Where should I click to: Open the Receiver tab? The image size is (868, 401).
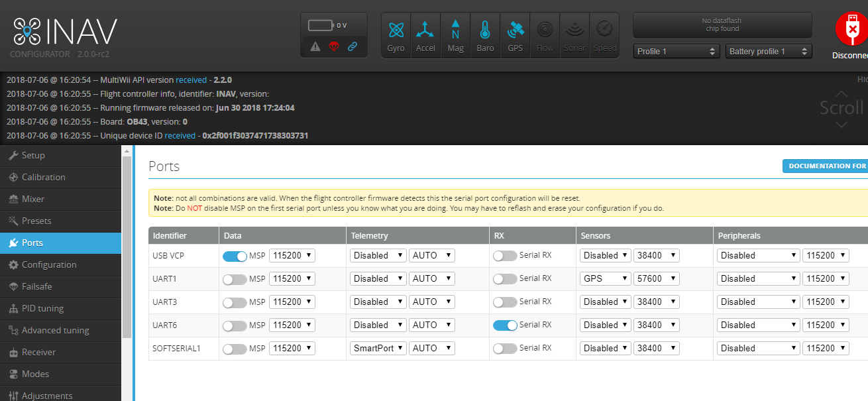(61, 352)
